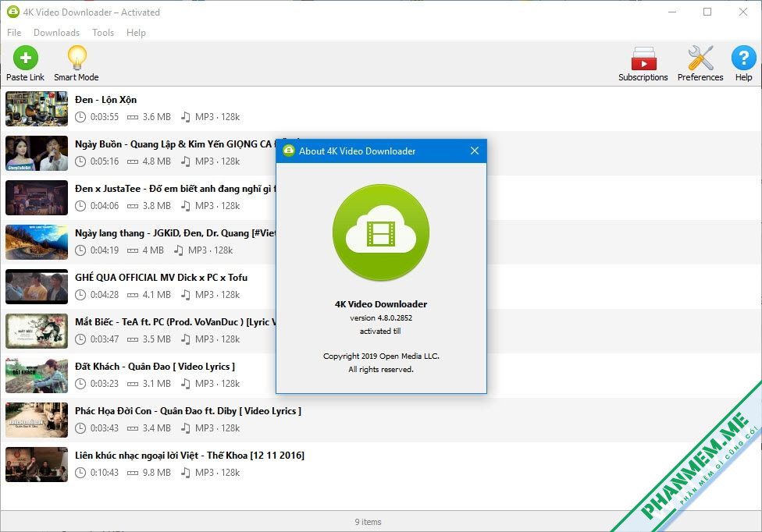Click the blue Help question icon
Screen dimensions: 762x532
coord(743,58)
